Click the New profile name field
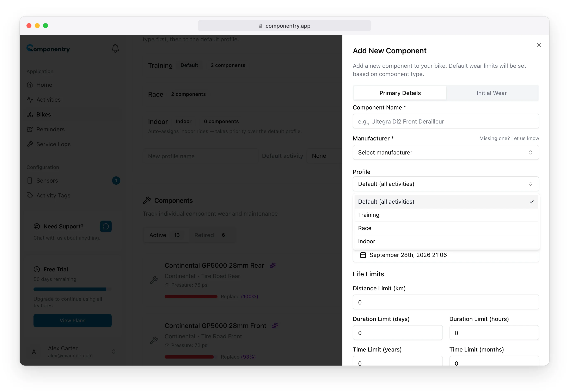The width and height of the screenshot is (569, 392). point(200,156)
